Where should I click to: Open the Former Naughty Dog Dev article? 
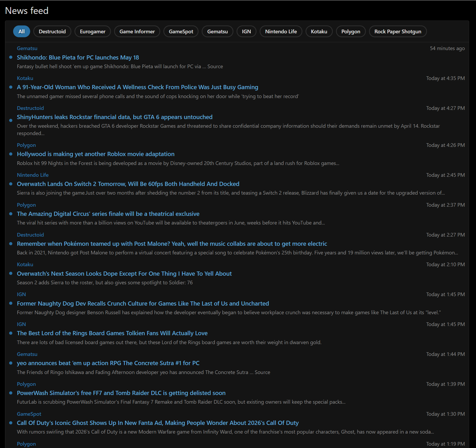click(x=143, y=303)
